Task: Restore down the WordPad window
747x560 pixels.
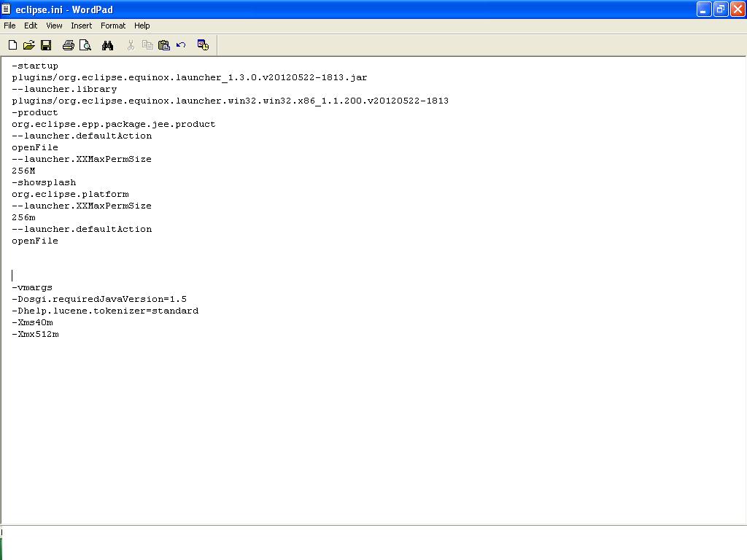Action: 720,9
